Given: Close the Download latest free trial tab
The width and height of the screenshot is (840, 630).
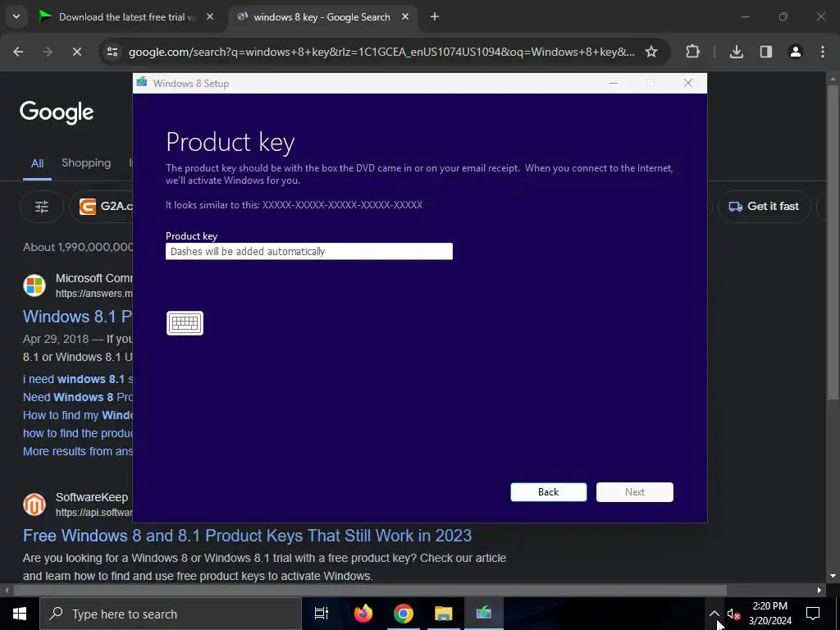Looking at the screenshot, I should pos(210,17).
